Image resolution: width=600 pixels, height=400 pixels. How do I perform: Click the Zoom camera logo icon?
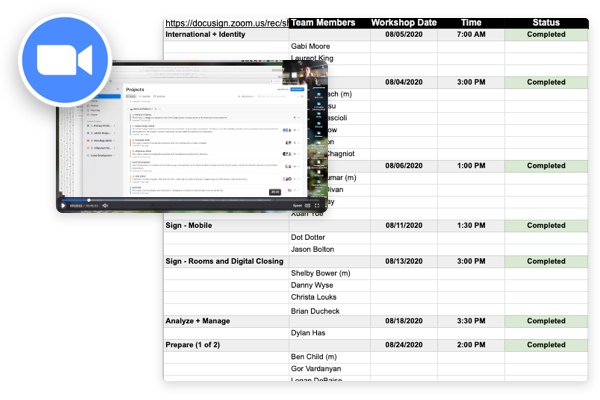[63, 62]
